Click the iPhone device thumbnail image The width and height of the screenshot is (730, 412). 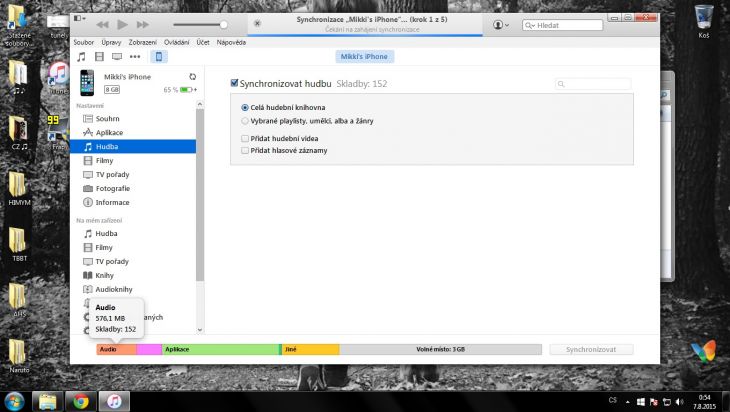tap(87, 83)
